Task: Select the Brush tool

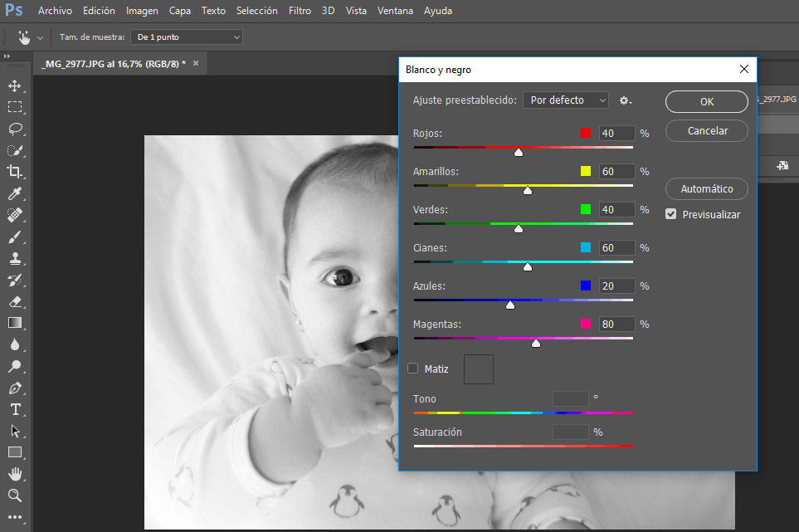Action: click(x=15, y=237)
